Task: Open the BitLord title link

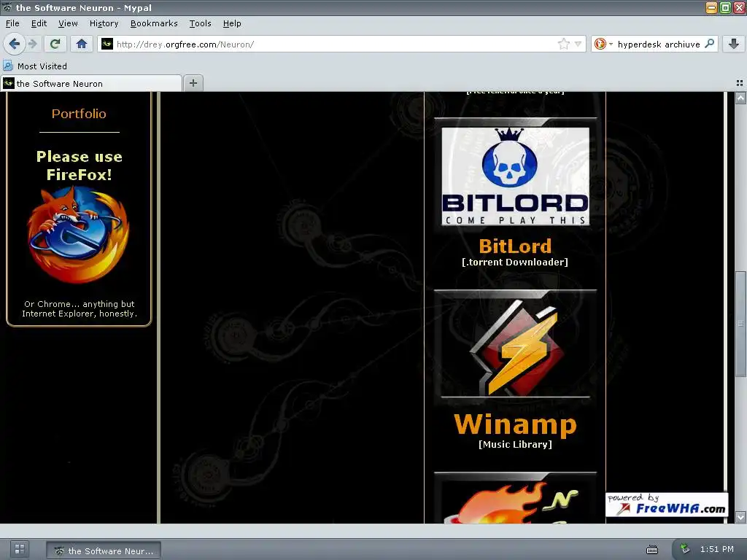Action: coord(515,246)
